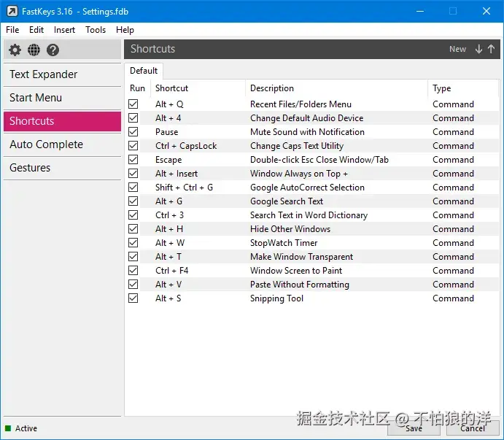
Task: Click the globe language icon
Action: (34, 50)
